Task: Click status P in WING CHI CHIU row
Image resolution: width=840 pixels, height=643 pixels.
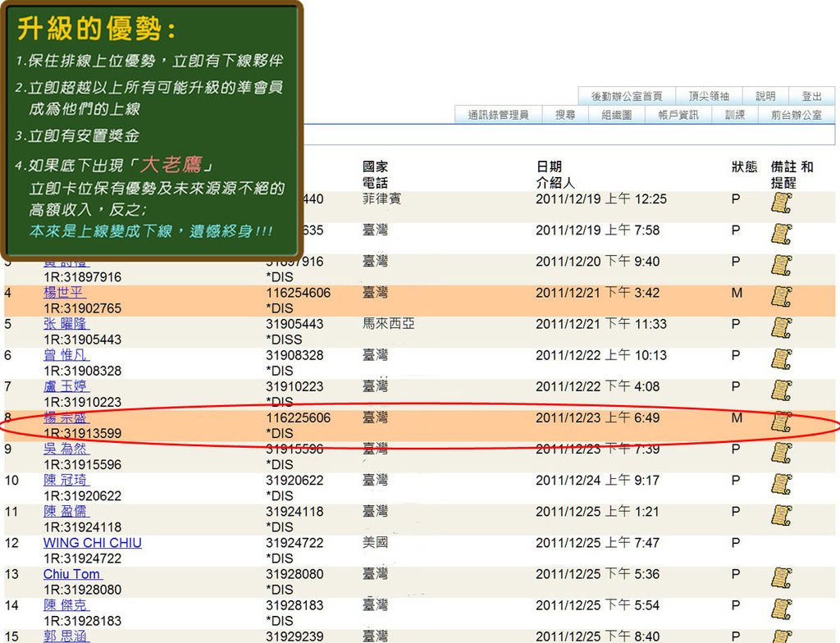Action: [x=736, y=543]
